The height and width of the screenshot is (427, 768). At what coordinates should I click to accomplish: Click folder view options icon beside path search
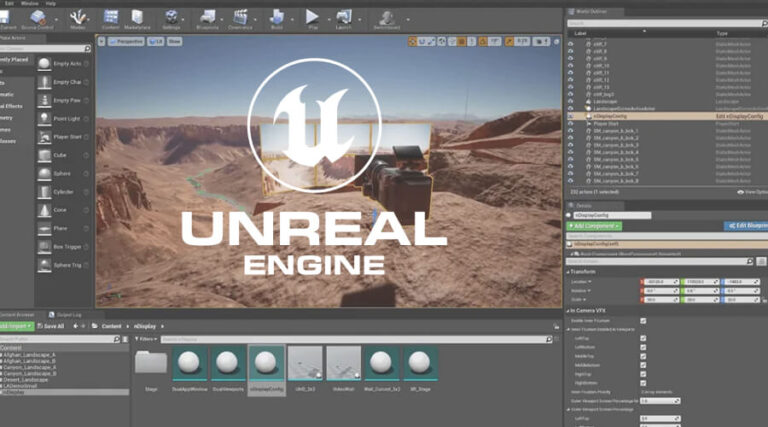pos(125,339)
